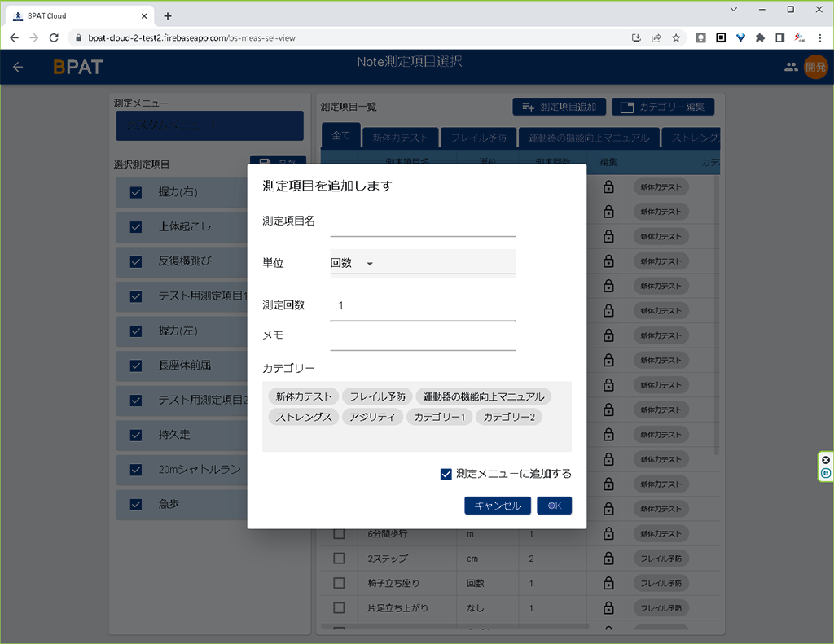Uncheck the 20mシャトルラン checkbox

pos(135,470)
